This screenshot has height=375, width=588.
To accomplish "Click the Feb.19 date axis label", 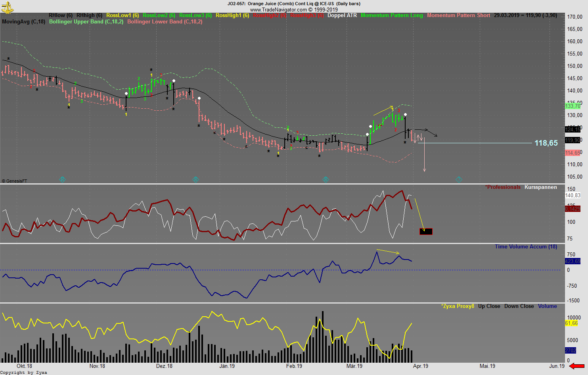I will point(294,366).
